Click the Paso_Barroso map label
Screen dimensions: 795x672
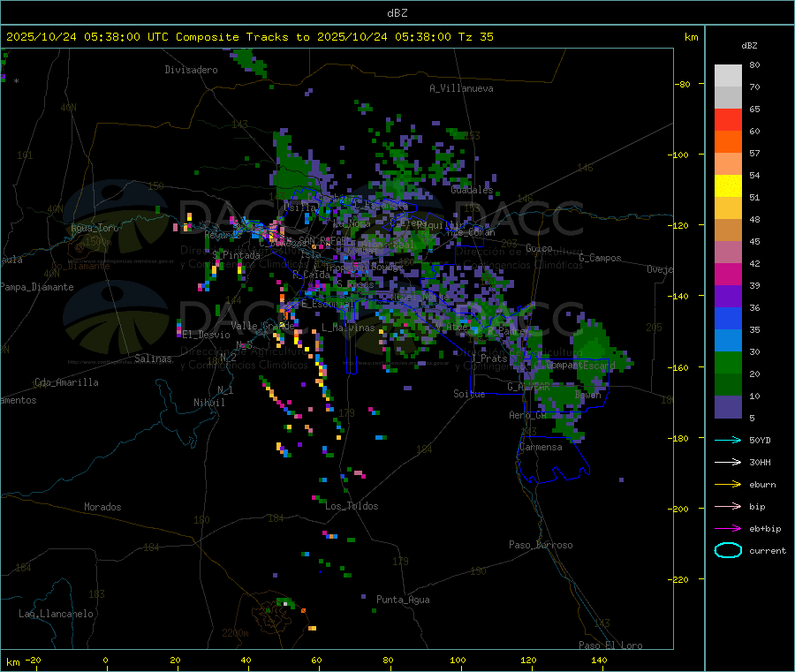[x=541, y=545]
